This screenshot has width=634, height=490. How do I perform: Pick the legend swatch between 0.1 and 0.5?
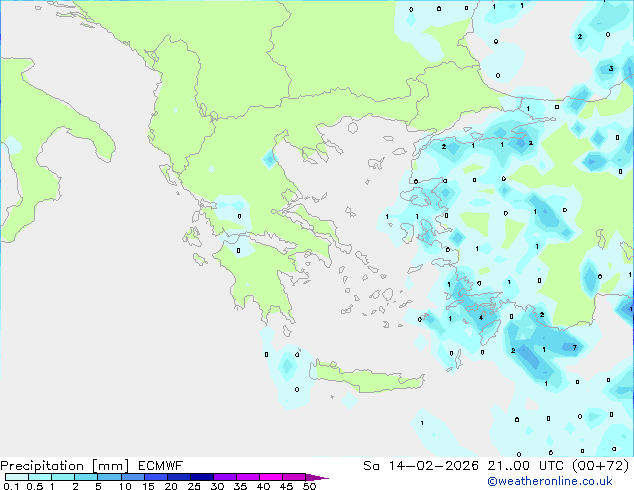click(17, 477)
